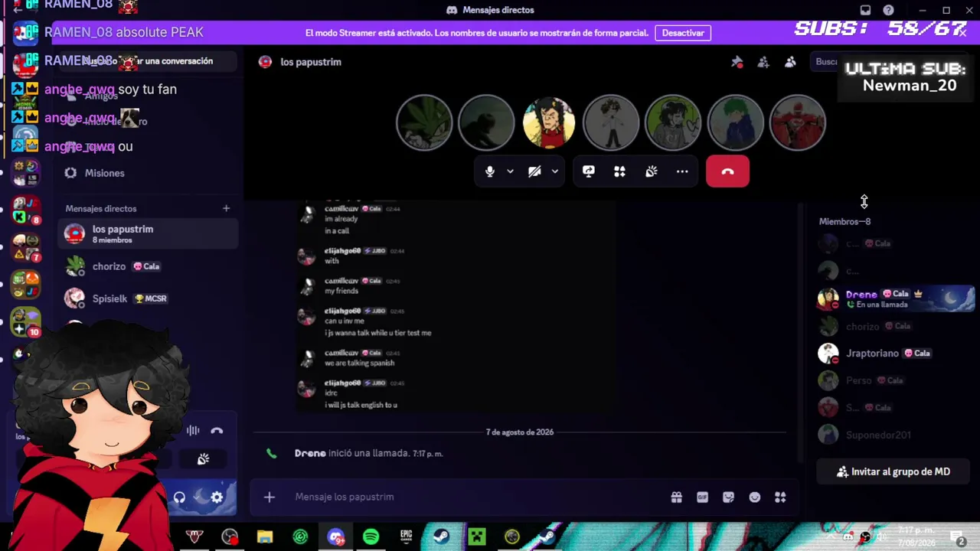
Task: Open pinned messages
Action: pos(737,62)
